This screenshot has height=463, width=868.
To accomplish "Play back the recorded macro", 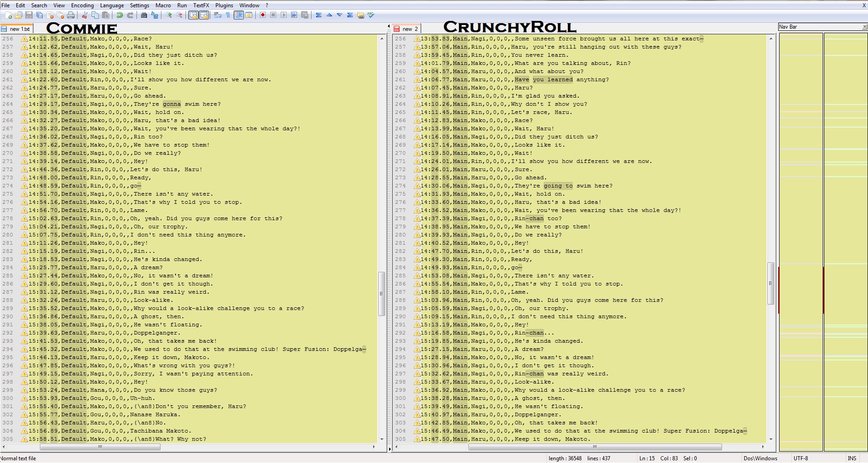I will [x=283, y=15].
